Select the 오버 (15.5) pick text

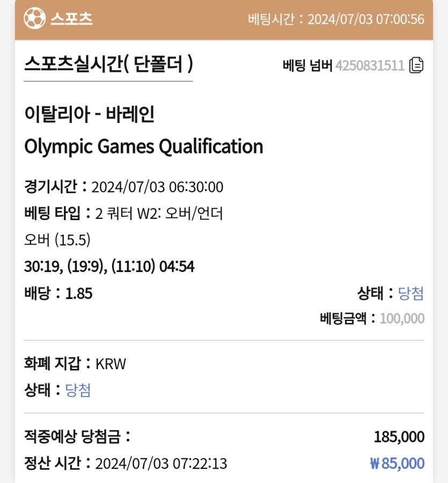pos(57,240)
